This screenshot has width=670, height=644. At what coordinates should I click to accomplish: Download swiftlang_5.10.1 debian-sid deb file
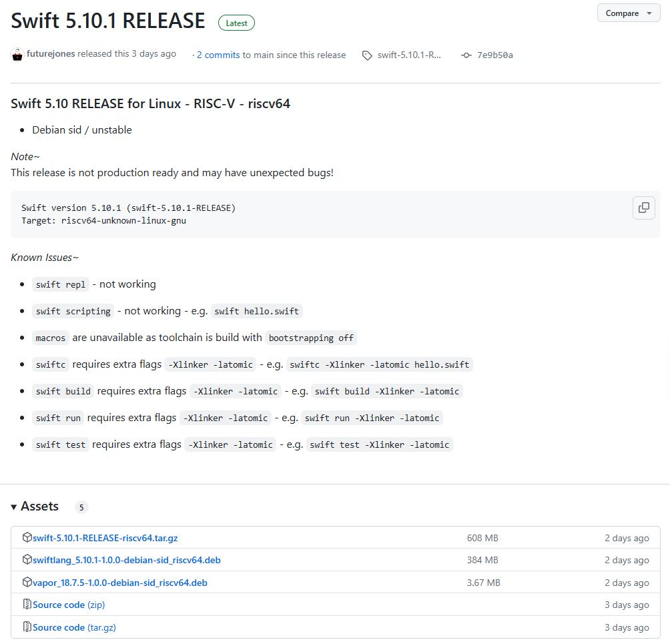pos(127,560)
